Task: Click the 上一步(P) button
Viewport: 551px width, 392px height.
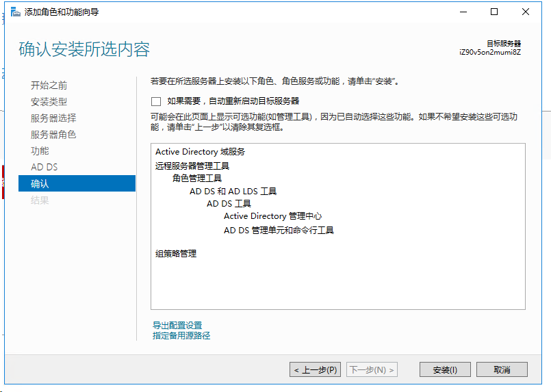Action: pyautogui.click(x=316, y=369)
